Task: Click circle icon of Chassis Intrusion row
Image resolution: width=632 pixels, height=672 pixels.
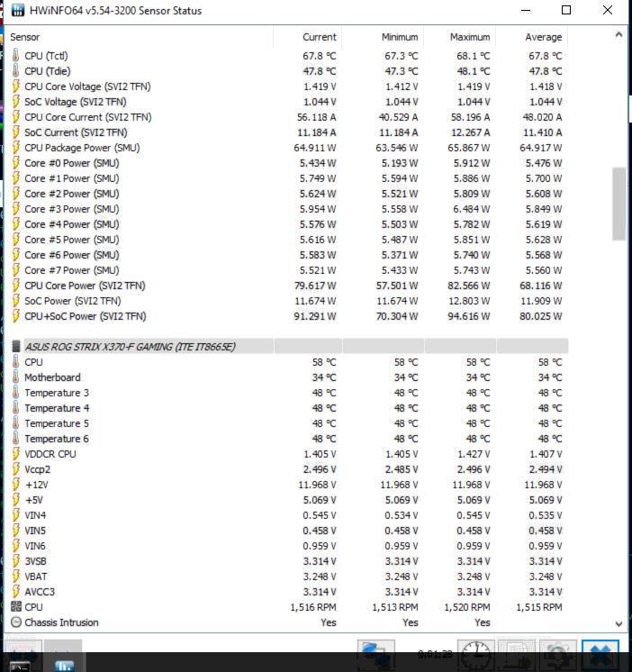Action: (x=16, y=622)
